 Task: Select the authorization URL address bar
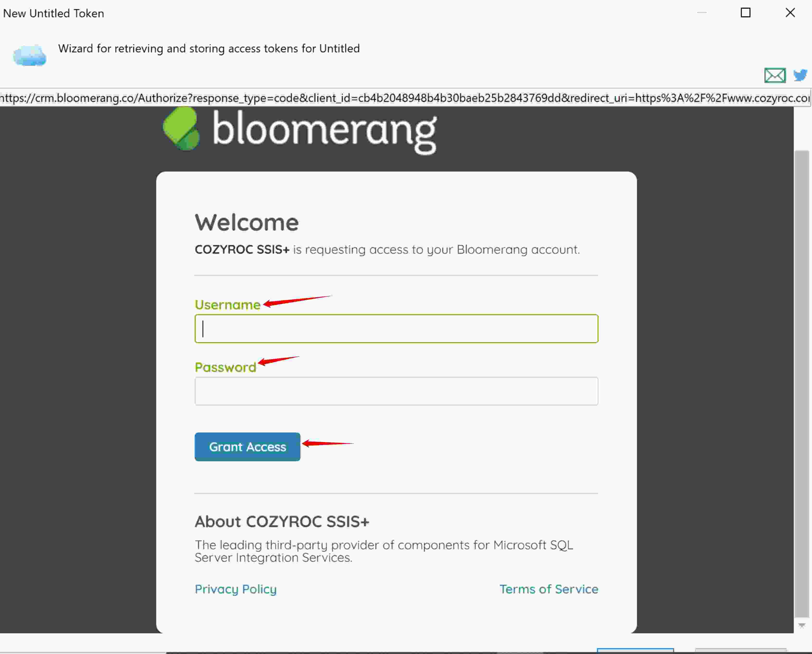tap(405, 98)
